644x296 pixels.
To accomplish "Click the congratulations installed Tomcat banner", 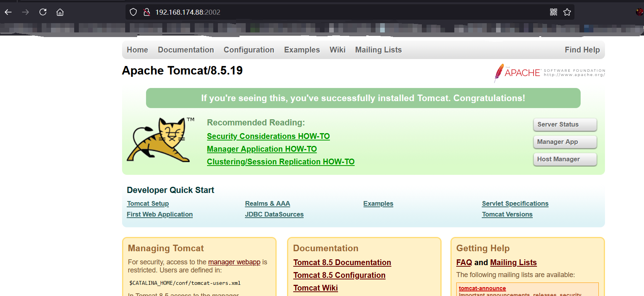I will tap(363, 98).
